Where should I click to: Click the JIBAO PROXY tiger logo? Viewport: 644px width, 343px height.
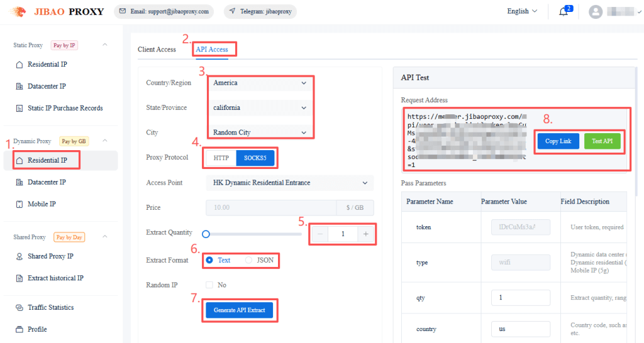point(19,11)
